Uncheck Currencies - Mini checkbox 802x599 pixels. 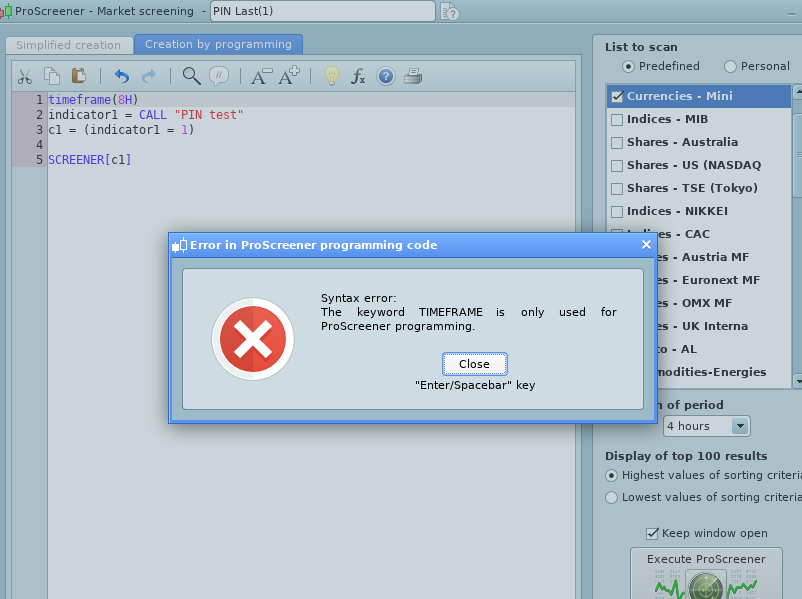coord(617,96)
